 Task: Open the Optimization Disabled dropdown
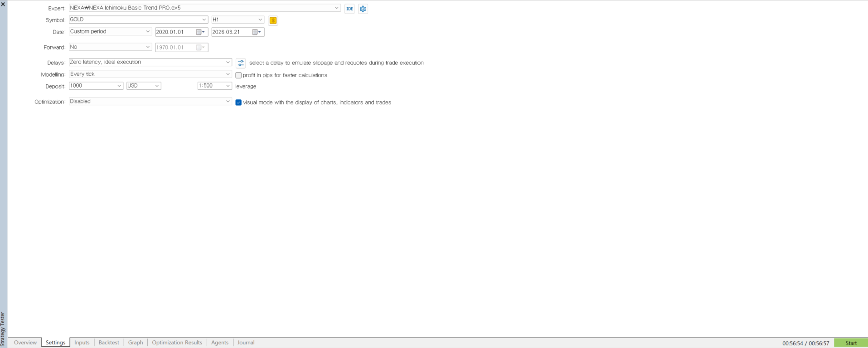150,101
